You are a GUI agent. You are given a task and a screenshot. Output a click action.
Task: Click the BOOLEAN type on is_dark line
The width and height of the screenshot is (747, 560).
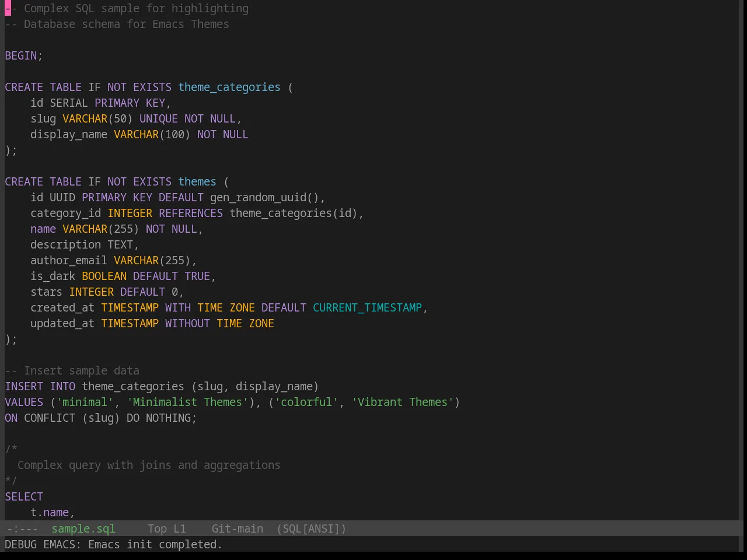pos(104,276)
